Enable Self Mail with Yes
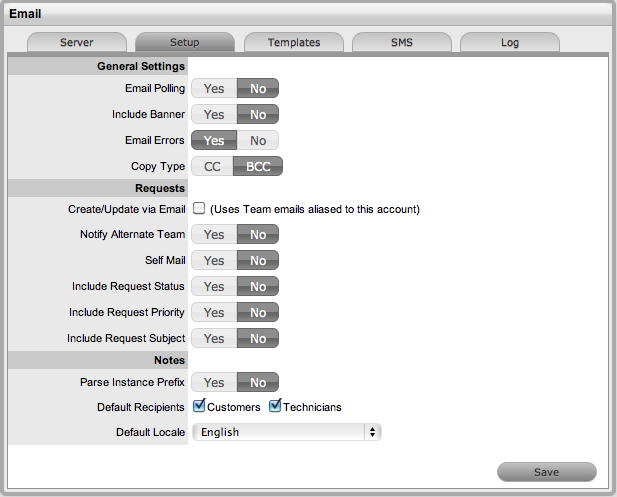 coord(214,261)
